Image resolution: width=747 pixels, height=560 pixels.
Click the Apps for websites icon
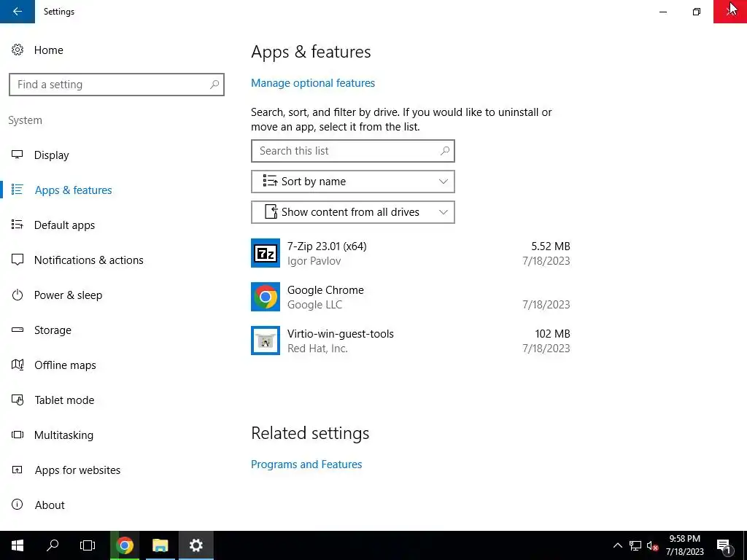pos(18,470)
